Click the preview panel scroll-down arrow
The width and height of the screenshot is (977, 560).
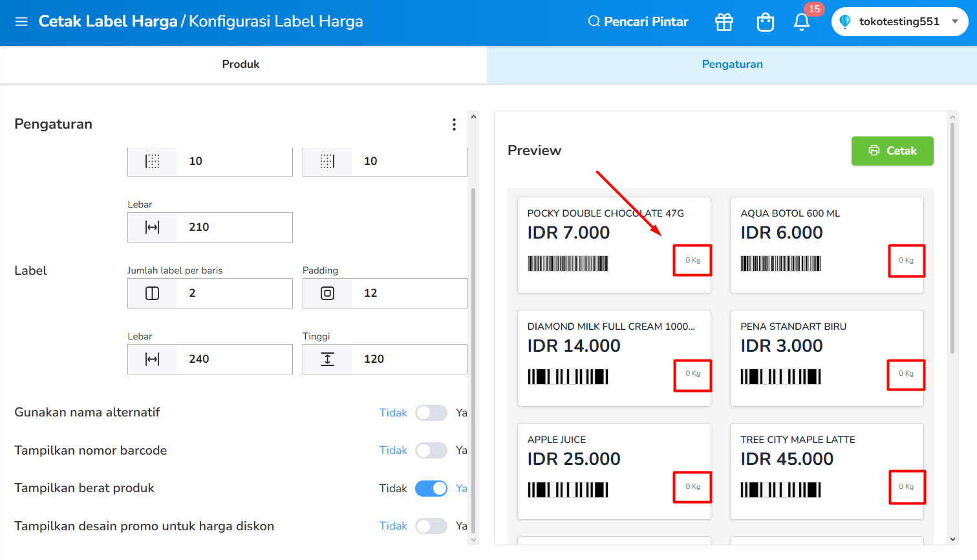click(x=952, y=539)
